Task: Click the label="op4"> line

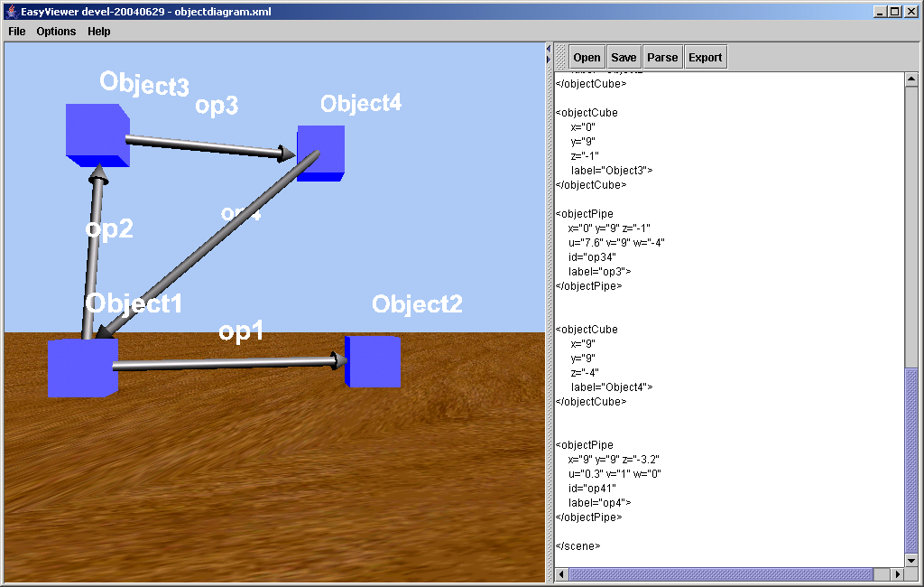Action: tap(599, 503)
